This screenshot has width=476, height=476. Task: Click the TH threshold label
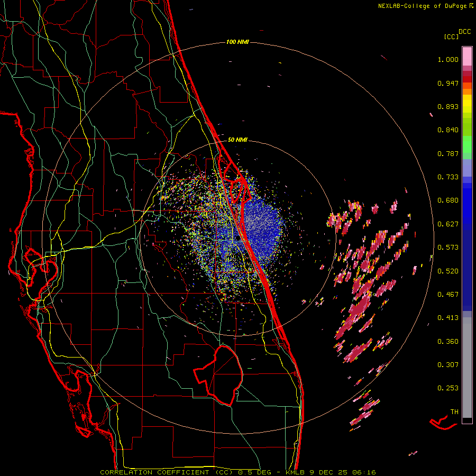tap(454, 412)
